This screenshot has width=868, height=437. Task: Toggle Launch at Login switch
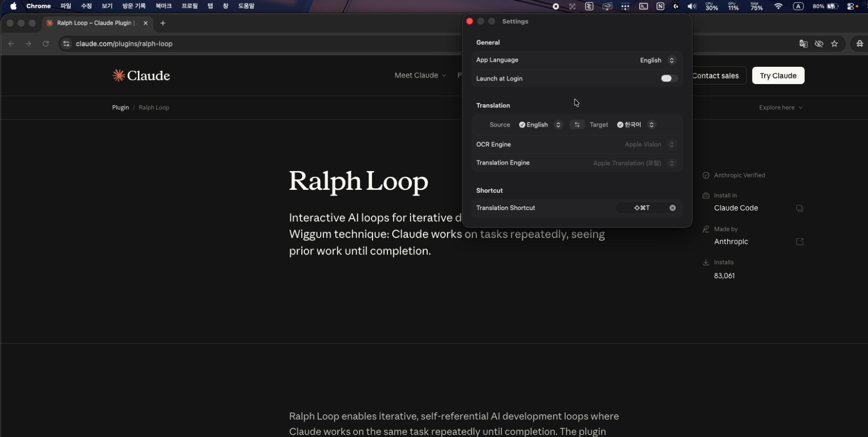pos(668,79)
